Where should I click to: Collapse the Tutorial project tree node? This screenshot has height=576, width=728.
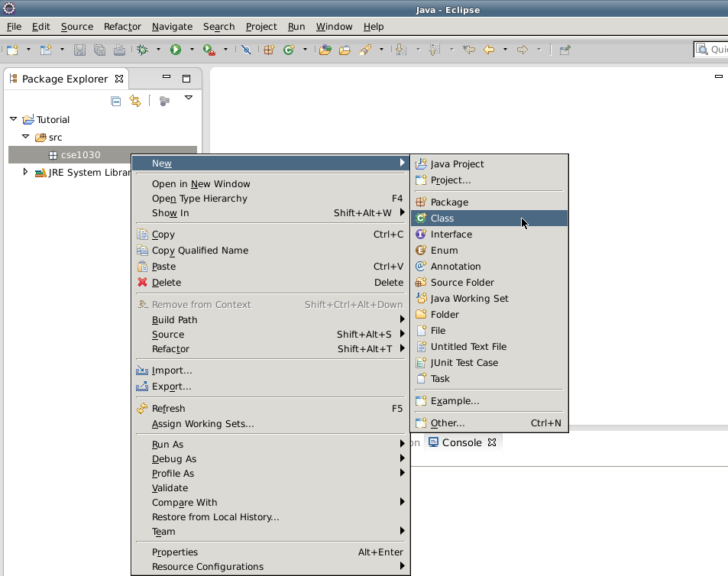[x=14, y=119]
